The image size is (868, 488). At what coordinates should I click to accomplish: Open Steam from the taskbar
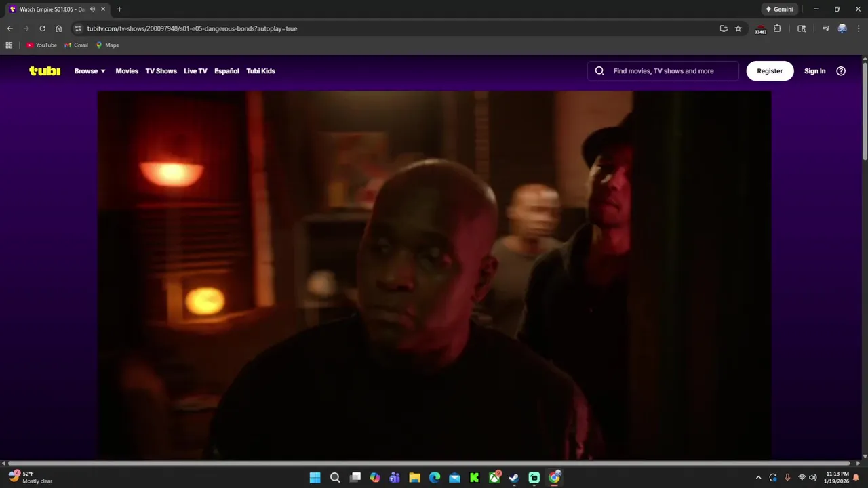(514, 478)
